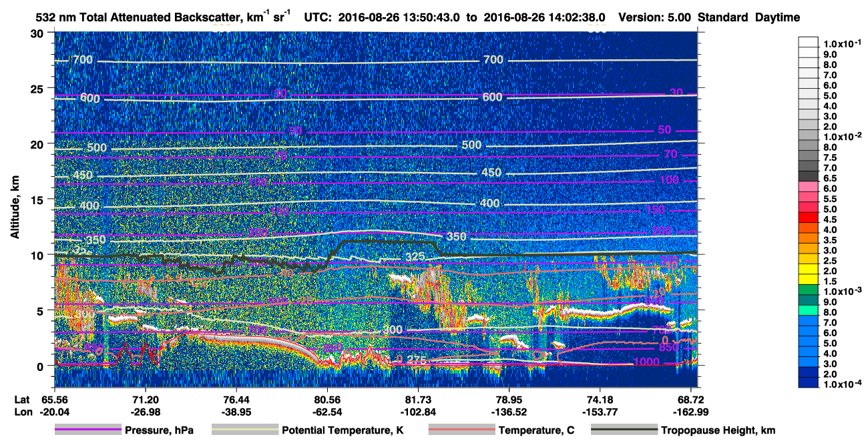Click latitude value '74.18'
Viewport: 868px width, 445px height.
point(600,400)
